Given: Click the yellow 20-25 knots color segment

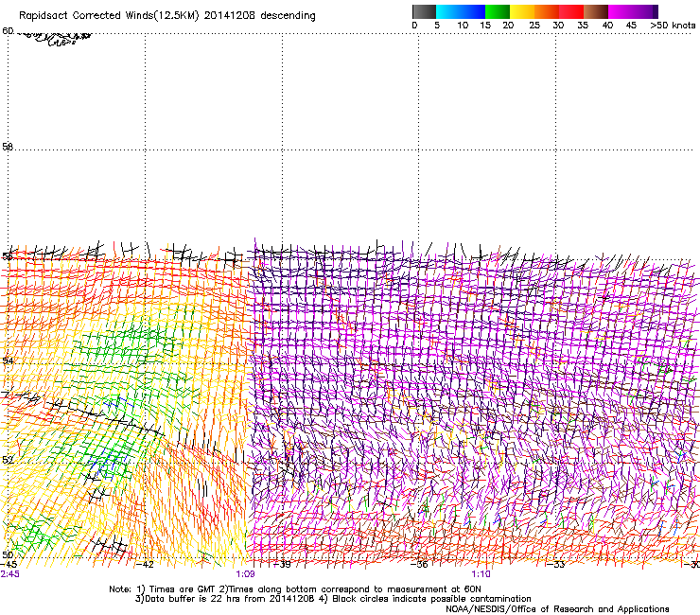Looking at the screenshot, I should click(x=522, y=11).
